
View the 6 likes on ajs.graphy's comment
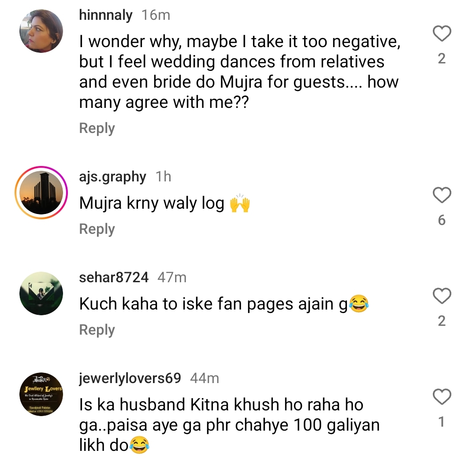pos(442,220)
